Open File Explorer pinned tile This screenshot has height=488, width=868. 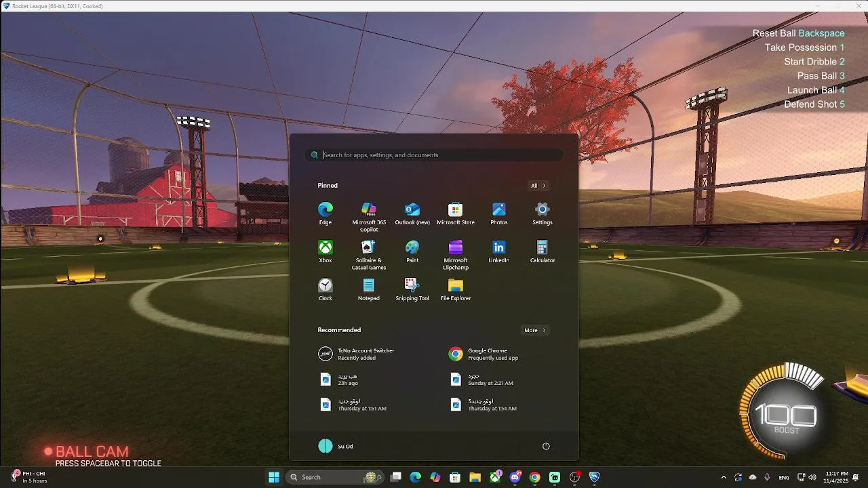(456, 289)
